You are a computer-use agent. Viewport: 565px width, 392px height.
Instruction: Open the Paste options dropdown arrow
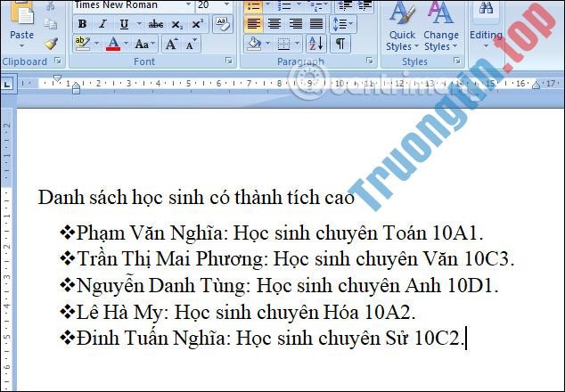click(21, 46)
